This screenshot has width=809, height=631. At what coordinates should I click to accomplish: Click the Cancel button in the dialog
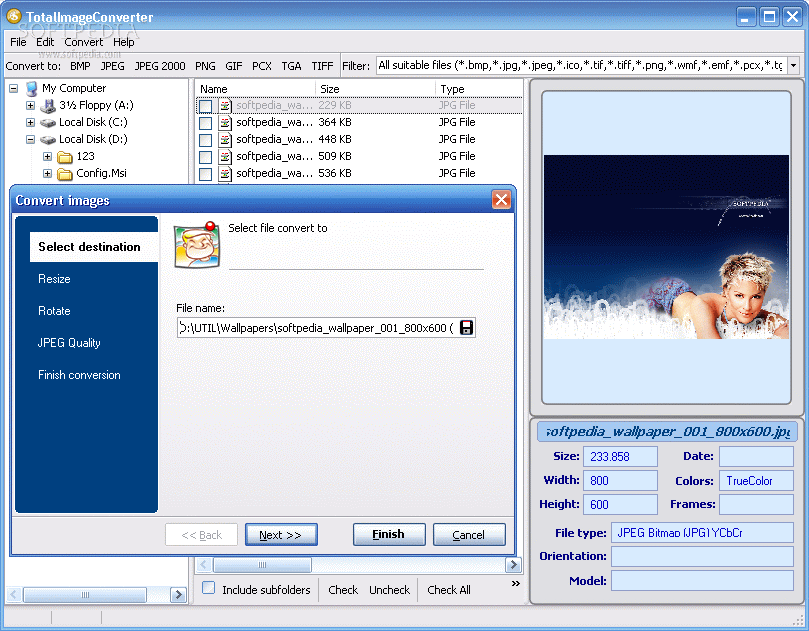click(x=469, y=535)
